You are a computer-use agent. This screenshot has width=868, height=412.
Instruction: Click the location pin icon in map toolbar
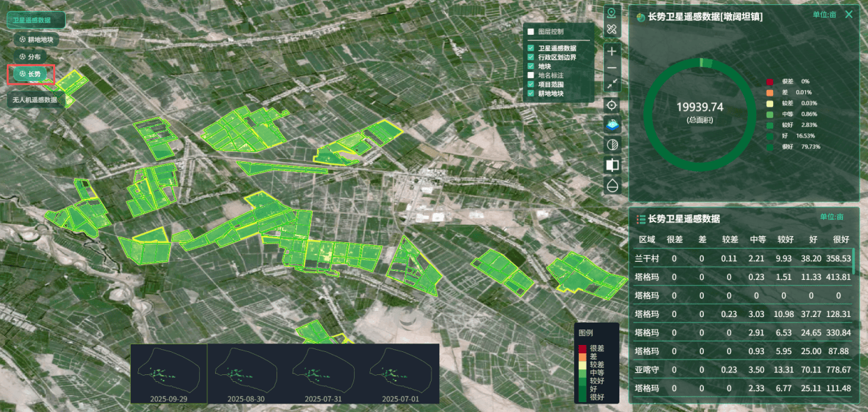pos(612,13)
